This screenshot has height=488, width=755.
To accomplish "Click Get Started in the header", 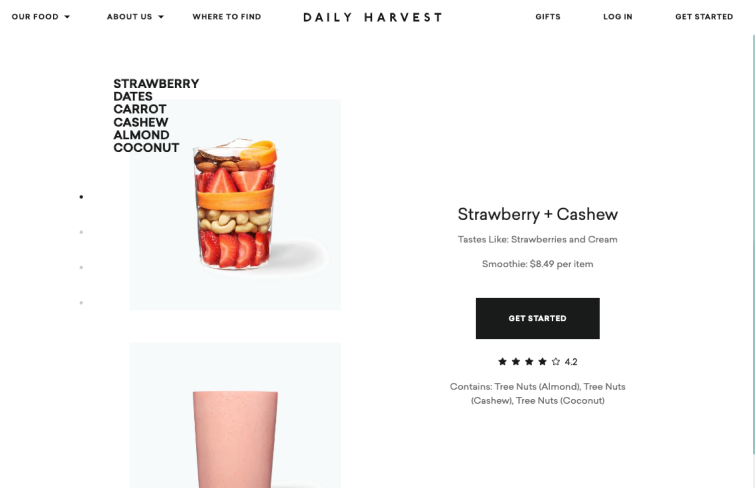I will click(704, 17).
